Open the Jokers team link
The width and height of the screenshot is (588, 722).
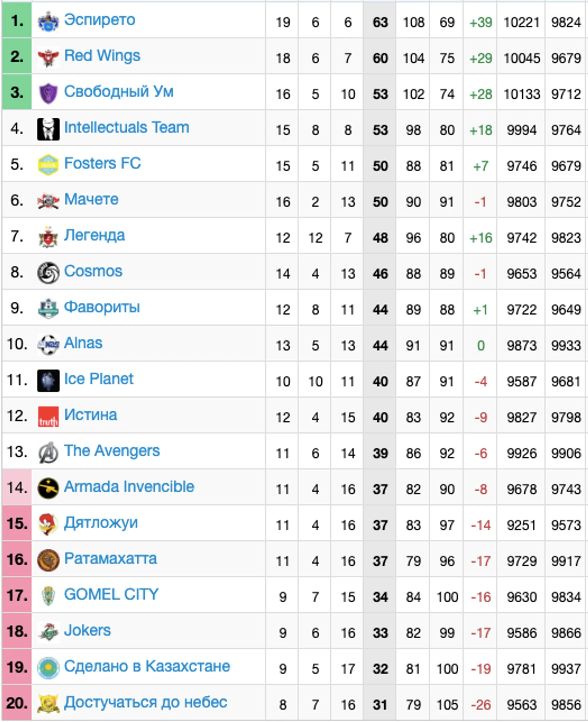(x=87, y=630)
